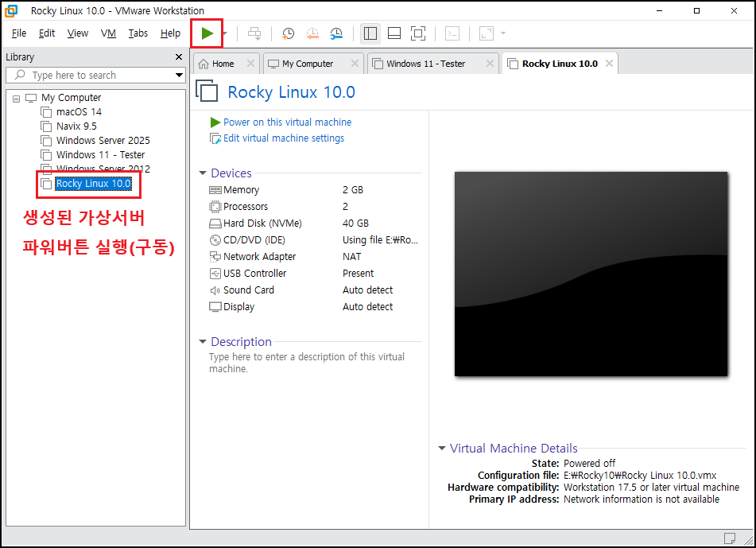This screenshot has width=756, height=548.
Task: Open the File menu
Action: (19, 33)
